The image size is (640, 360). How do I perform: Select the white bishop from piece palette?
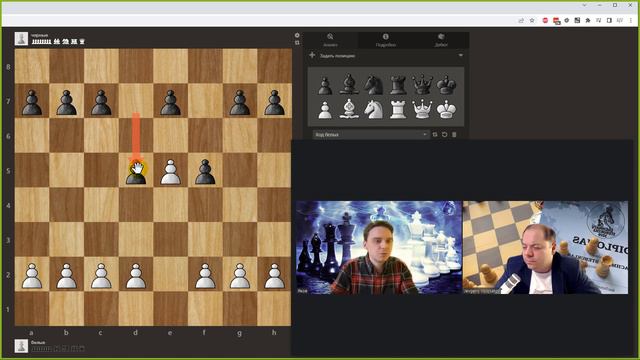[349, 109]
